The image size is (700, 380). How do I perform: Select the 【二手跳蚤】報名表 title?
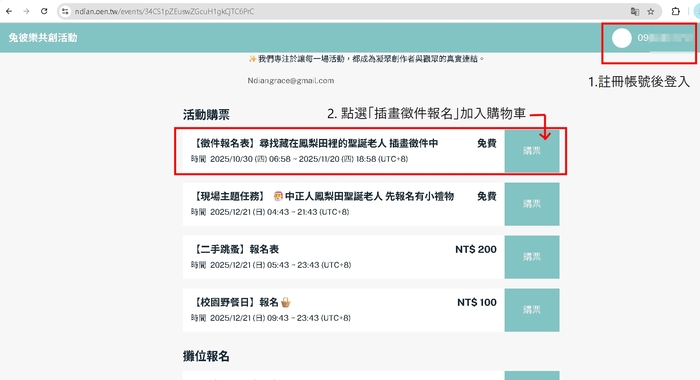coord(236,249)
